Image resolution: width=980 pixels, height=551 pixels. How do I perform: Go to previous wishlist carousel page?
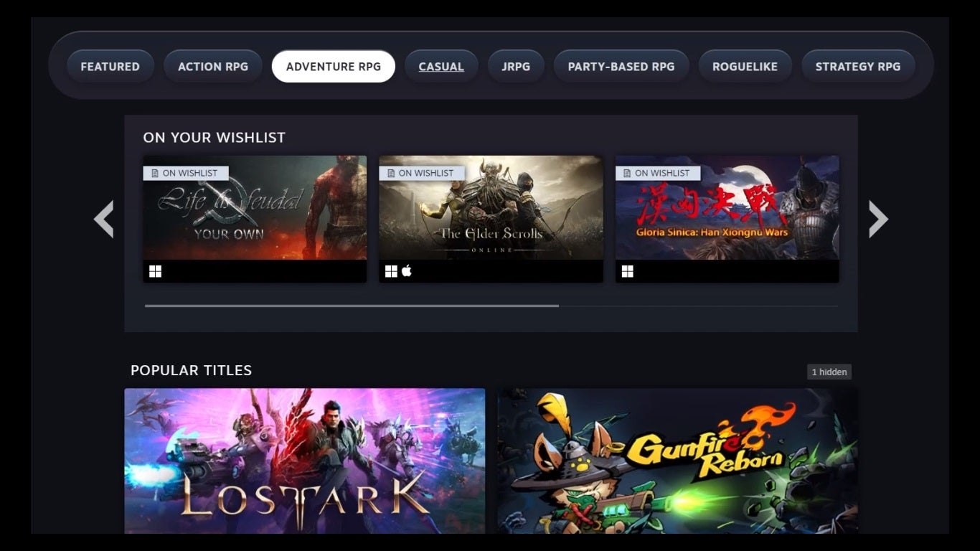tap(104, 219)
